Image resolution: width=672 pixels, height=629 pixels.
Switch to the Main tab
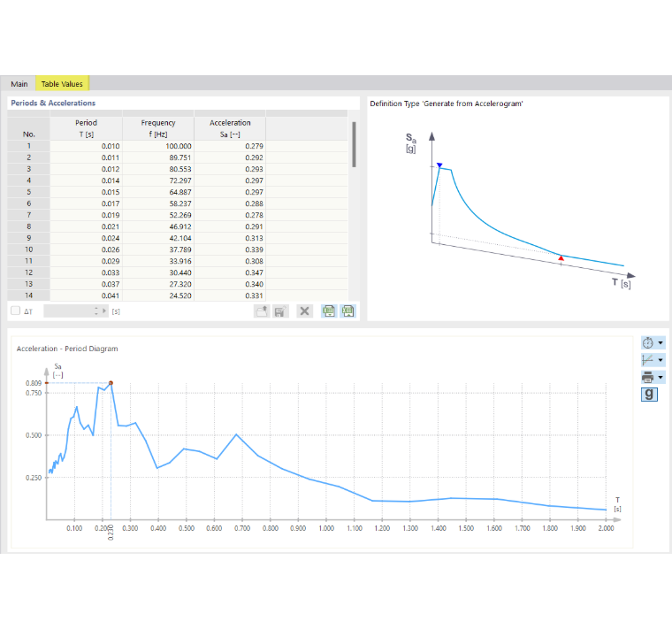tap(19, 84)
